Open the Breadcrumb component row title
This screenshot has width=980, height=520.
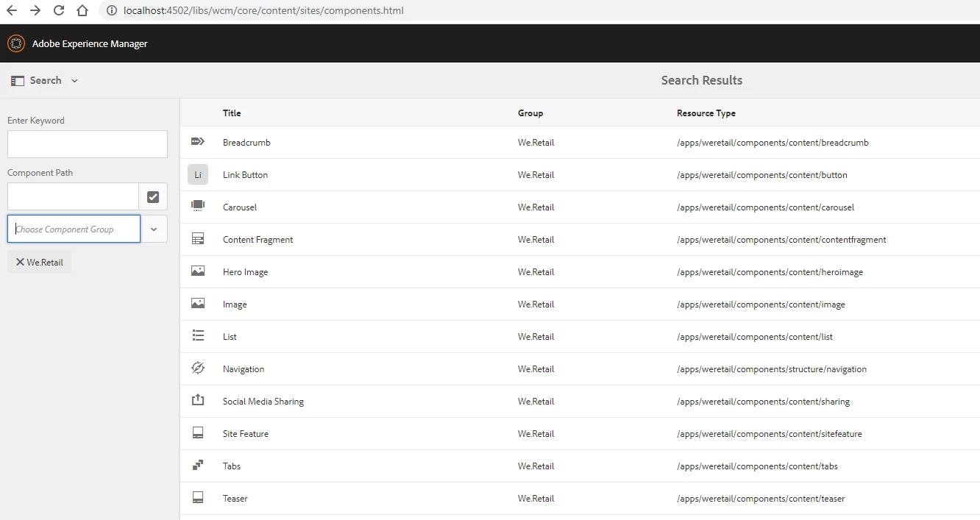click(x=246, y=142)
